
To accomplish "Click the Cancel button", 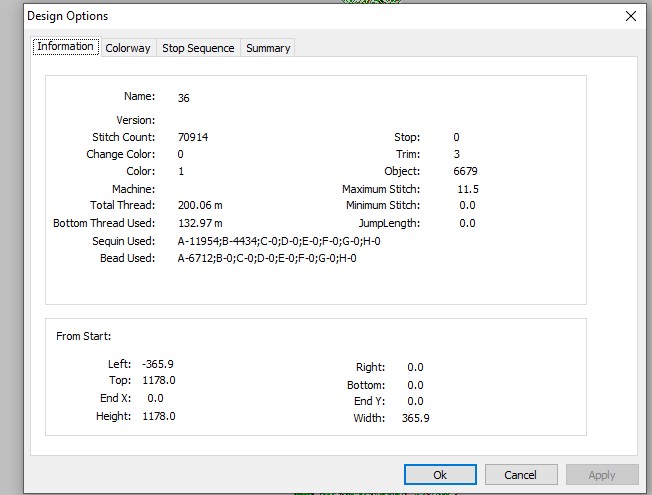I will tap(521, 475).
